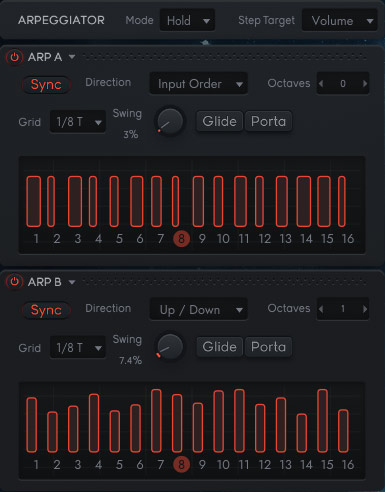Enable Glide in ARP B
This screenshot has width=385, height=492.
pos(219,347)
